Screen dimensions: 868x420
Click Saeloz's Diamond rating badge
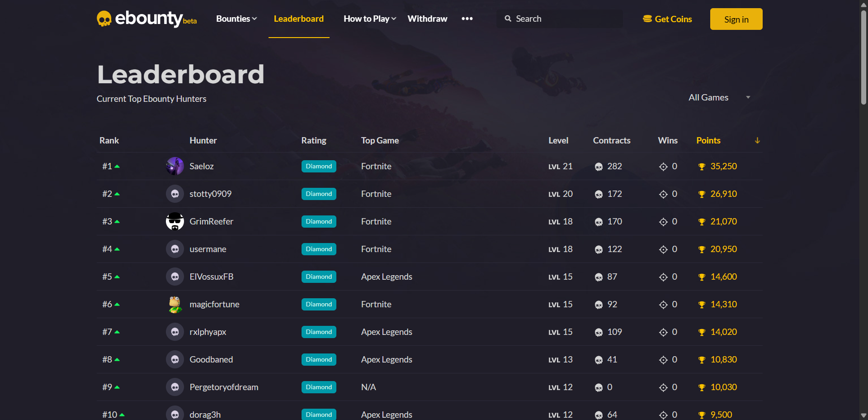(319, 166)
